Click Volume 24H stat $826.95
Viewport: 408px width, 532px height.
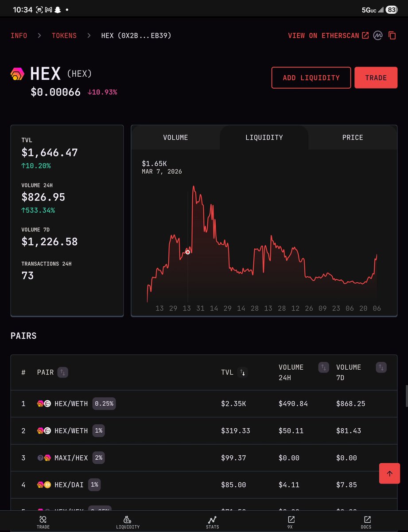[43, 197]
